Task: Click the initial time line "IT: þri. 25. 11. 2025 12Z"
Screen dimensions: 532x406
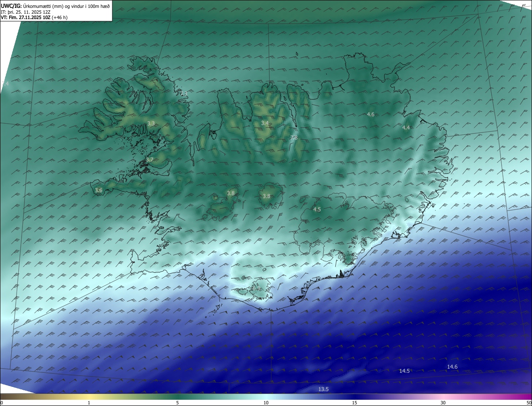Action: [25, 12]
